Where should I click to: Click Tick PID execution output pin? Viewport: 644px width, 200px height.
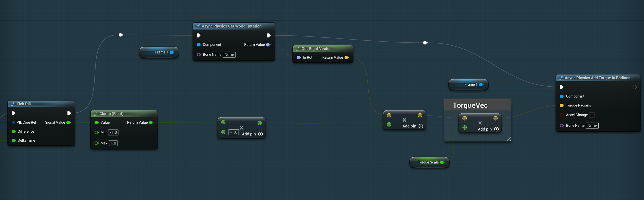click(x=69, y=113)
